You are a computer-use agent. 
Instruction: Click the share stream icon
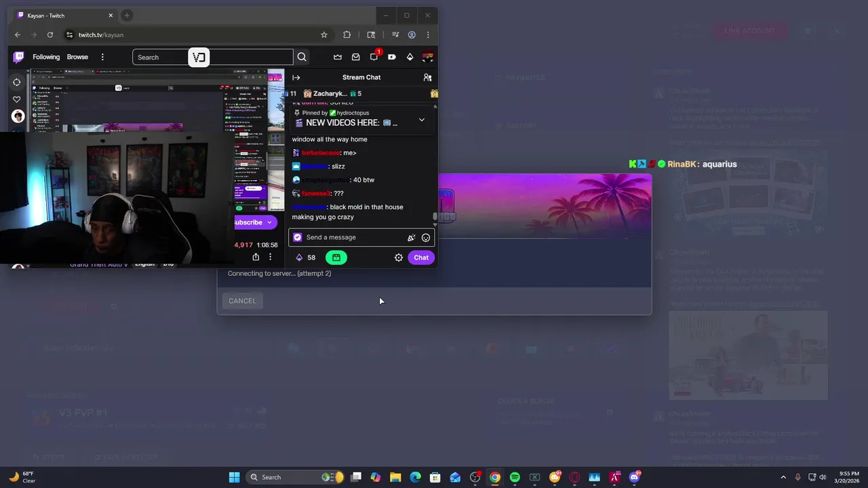[x=256, y=257]
